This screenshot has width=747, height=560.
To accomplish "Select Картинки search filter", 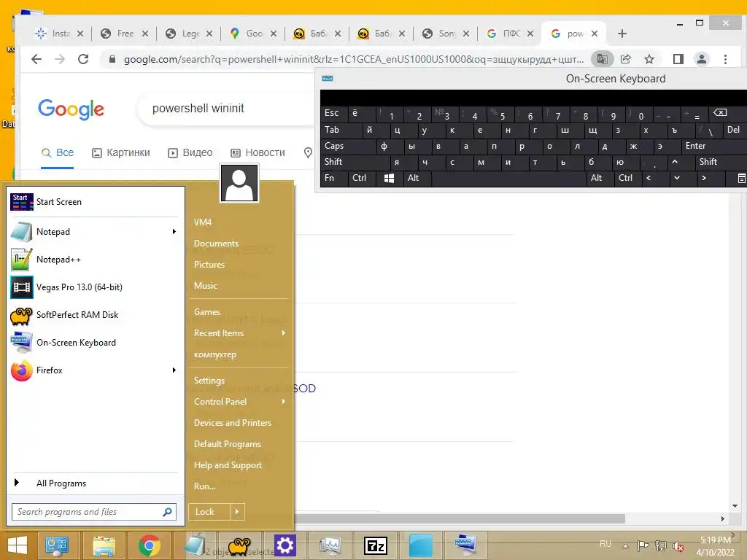I will [121, 153].
